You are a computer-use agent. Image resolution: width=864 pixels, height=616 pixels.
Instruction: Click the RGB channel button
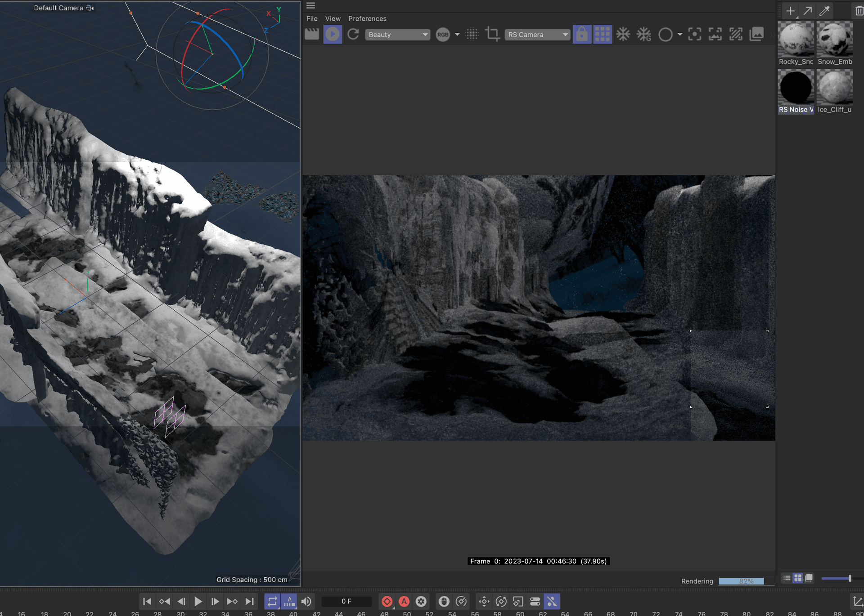443,35
